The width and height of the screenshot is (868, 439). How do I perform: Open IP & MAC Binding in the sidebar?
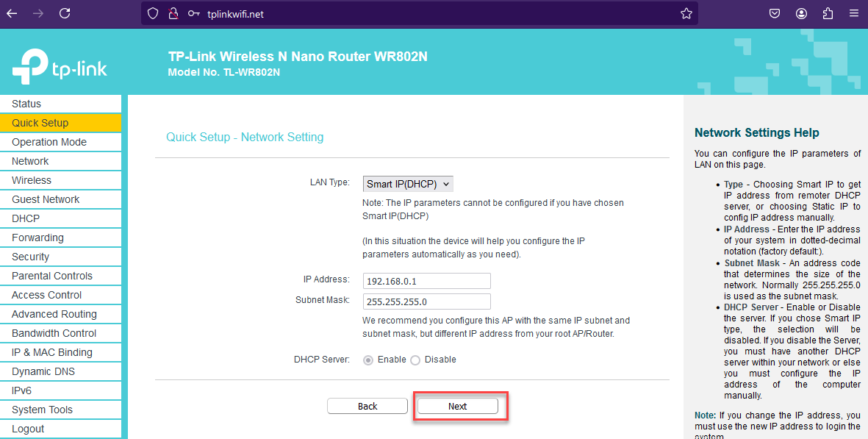60,352
